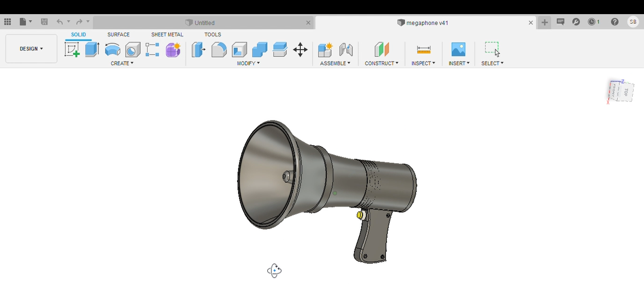Screen dimensions: 644x297
Task: Select the Fillet tool
Action: point(219,49)
